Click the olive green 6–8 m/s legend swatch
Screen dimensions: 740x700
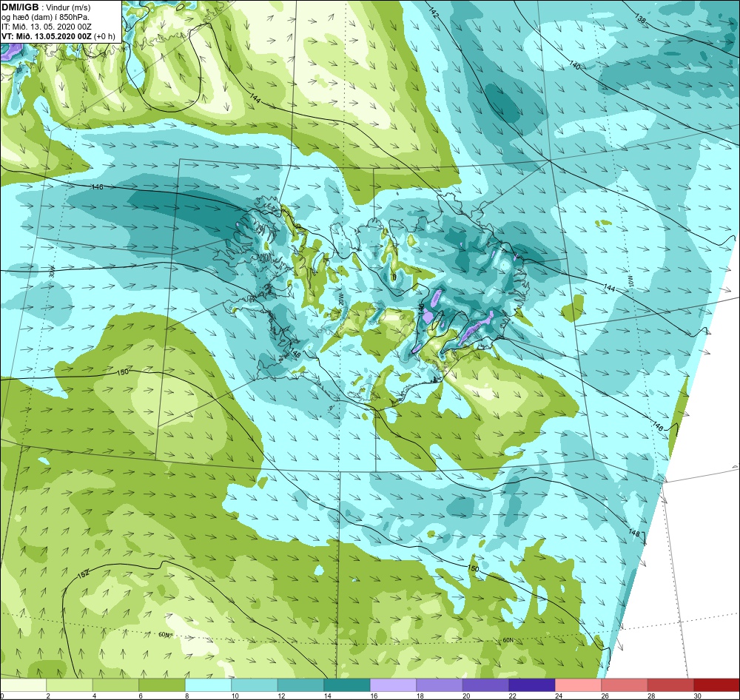click(162, 685)
